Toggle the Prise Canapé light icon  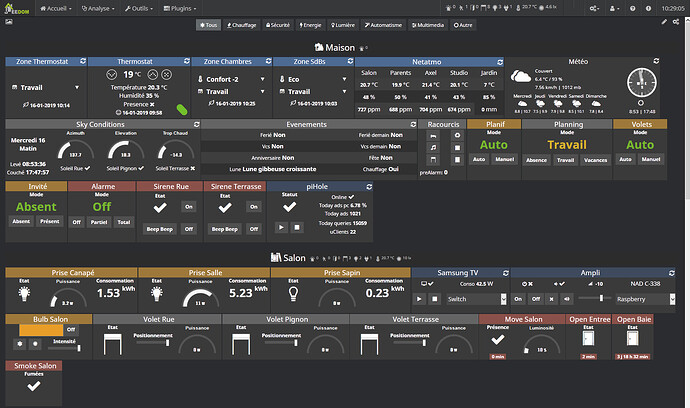click(x=24, y=294)
